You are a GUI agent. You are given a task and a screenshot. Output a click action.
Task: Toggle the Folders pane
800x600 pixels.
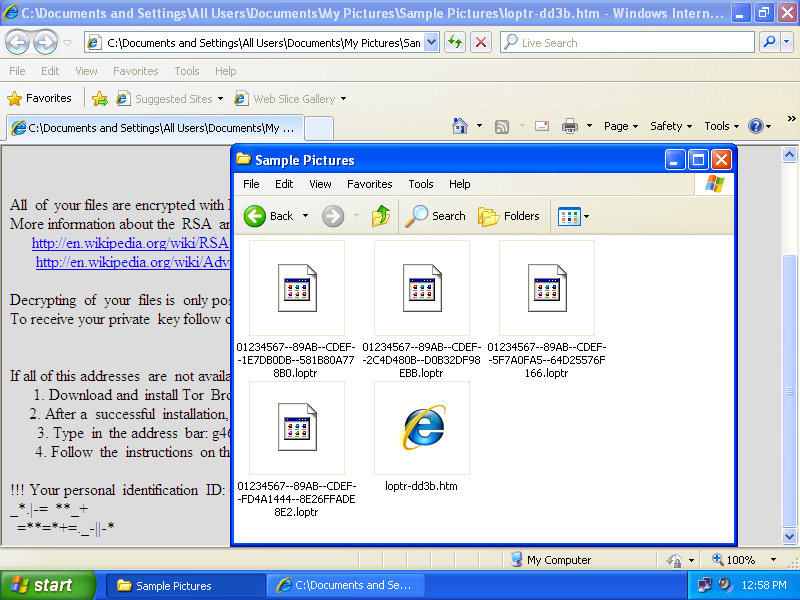click(509, 216)
